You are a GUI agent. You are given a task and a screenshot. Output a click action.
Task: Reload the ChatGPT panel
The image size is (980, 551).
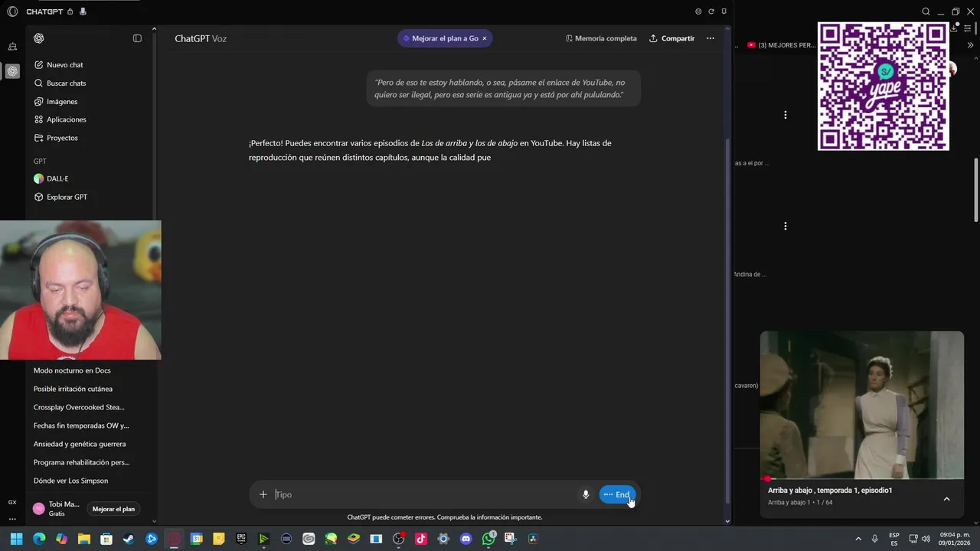tap(711, 11)
